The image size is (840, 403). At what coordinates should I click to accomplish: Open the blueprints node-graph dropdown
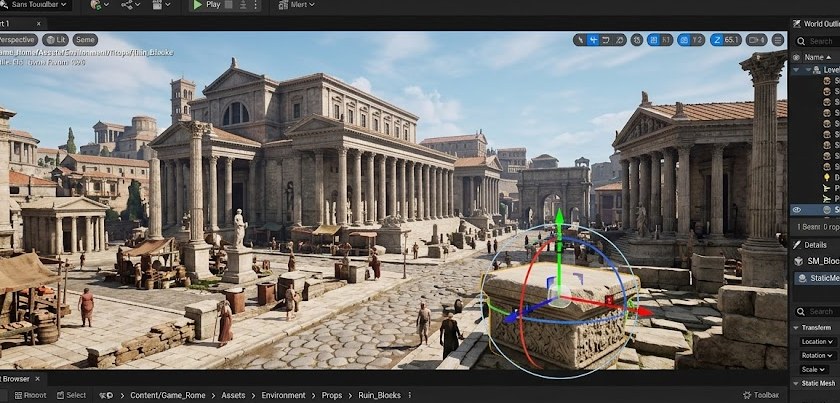[x=130, y=5]
